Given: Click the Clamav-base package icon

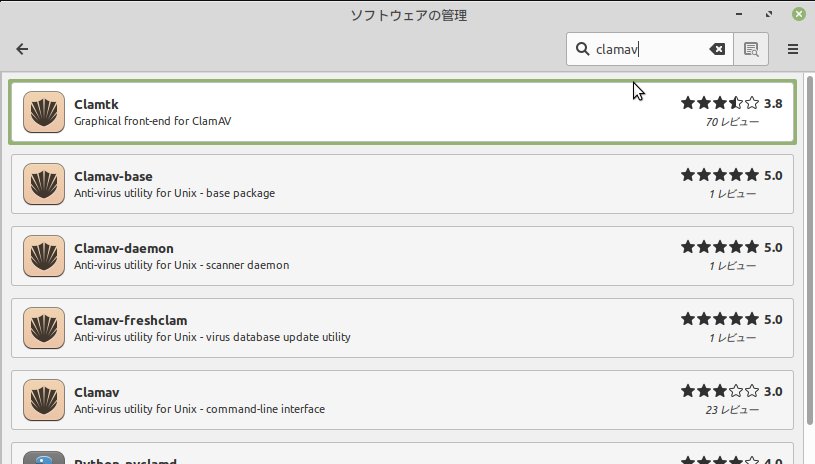Looking at the screenshot, I should coord(43,184).
